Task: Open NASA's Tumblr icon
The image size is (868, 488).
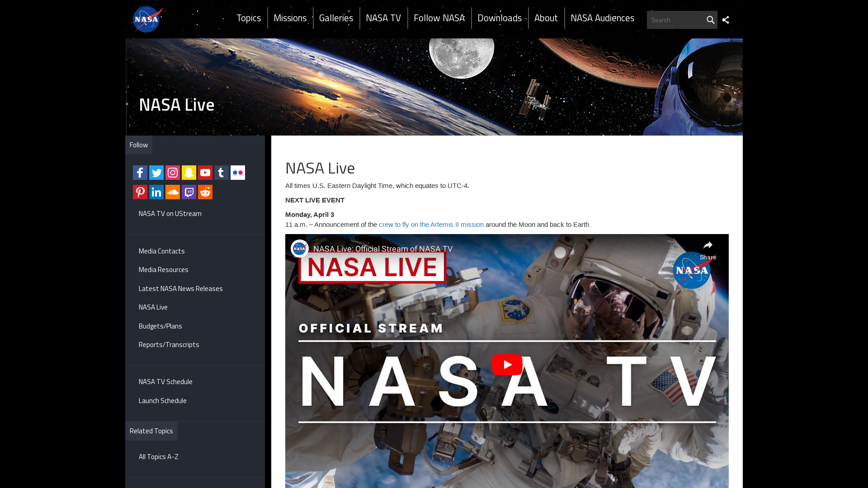Action: coord(222,173)
